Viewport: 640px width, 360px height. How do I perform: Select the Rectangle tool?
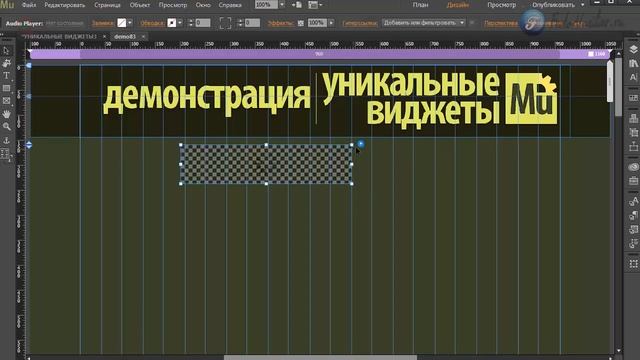coord(6,88)
